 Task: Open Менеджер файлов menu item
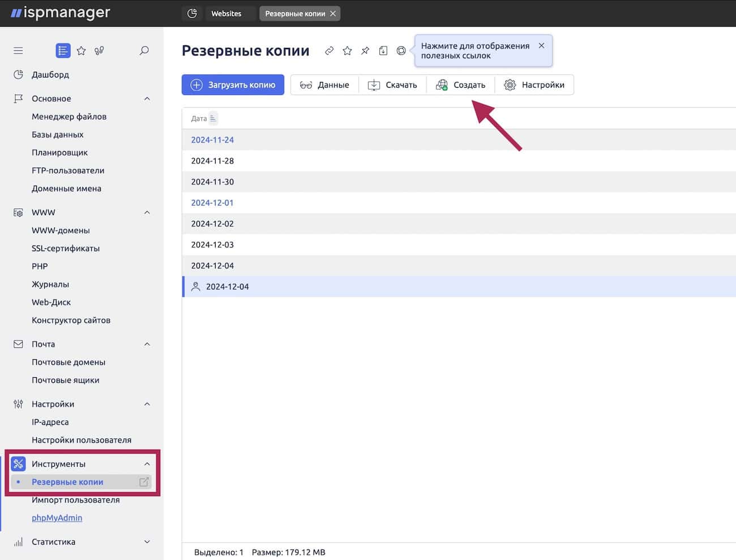[69, 117]
